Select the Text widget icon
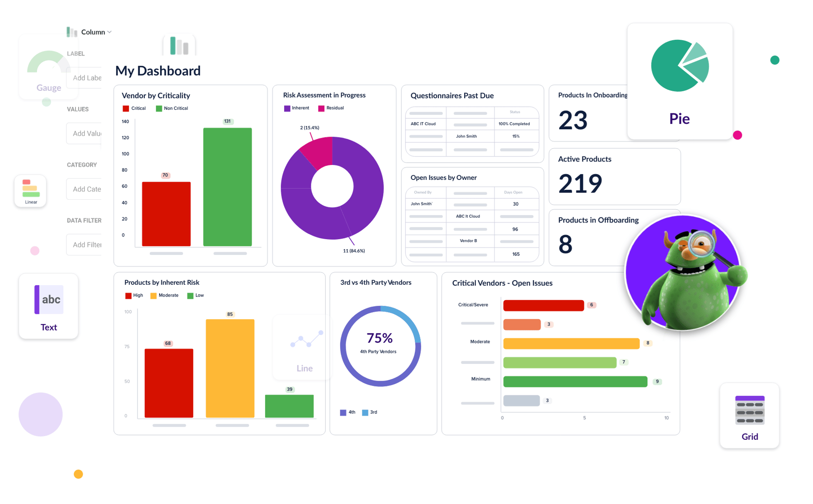This screenshot has height=504, width=813. 48,300
